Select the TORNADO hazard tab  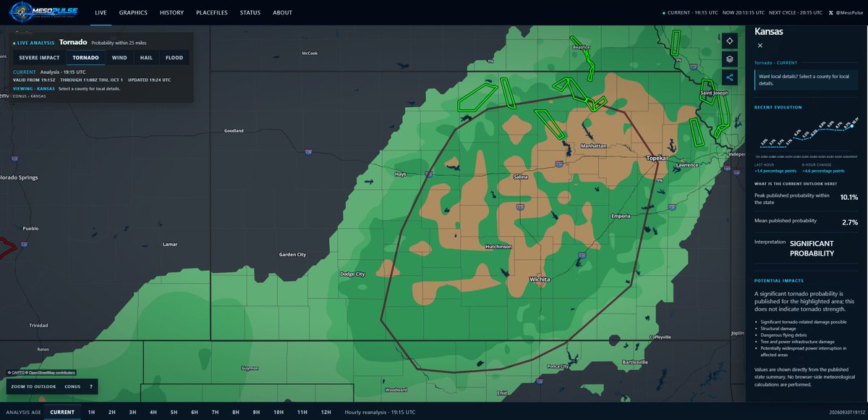85,58
